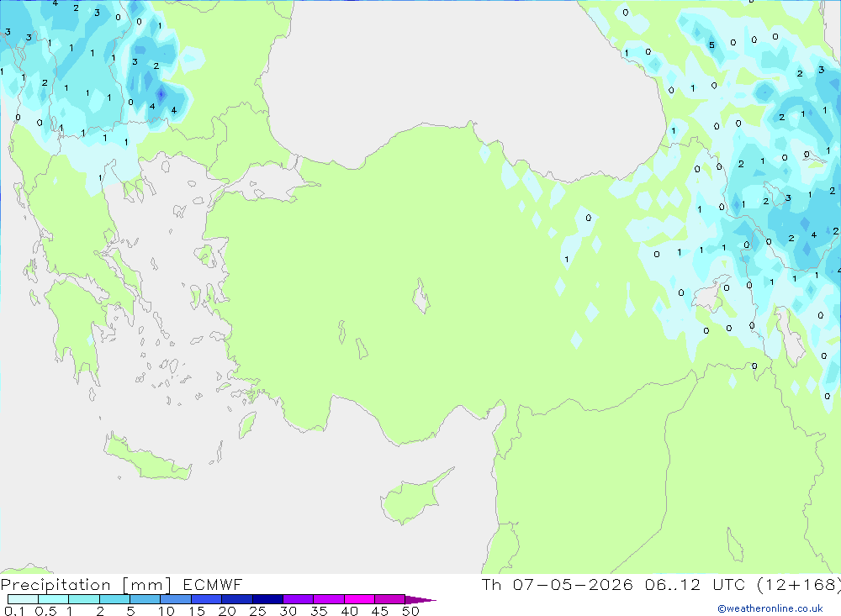Click the '0.1' legend scale label

click(14, 611)
